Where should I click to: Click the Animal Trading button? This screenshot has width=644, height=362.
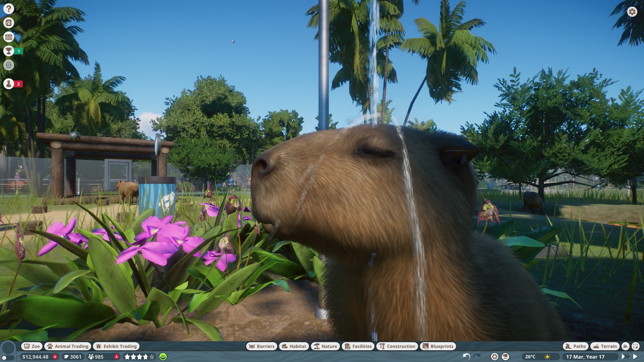click(68, 346)
